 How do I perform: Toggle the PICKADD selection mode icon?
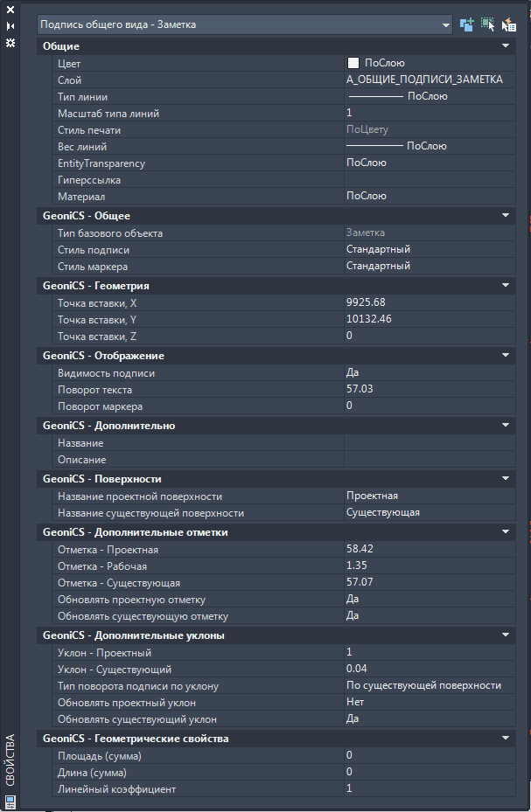[x=466, y=24]
